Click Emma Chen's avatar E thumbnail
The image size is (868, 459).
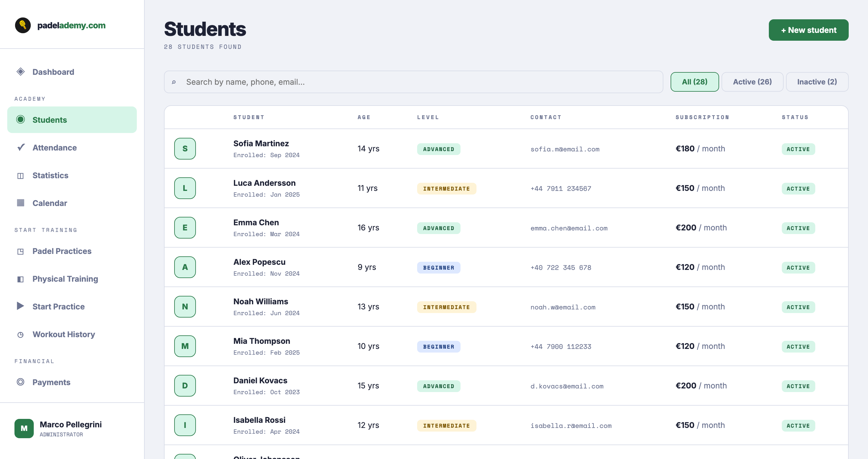185,228
